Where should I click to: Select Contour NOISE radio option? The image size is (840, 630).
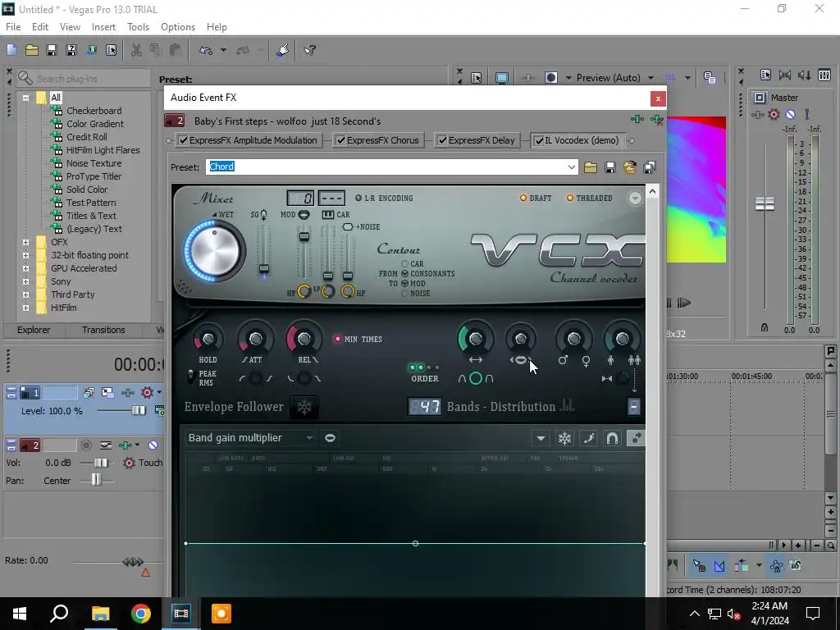point(405,294)
